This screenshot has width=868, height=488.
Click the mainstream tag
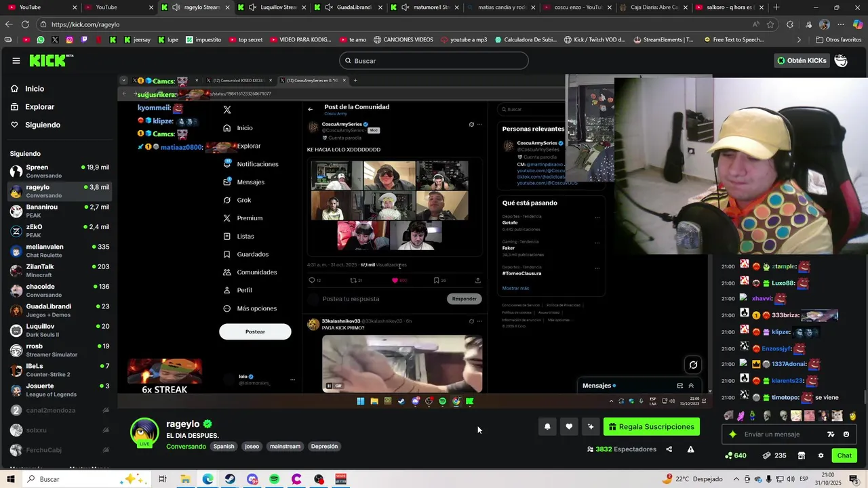click(285, 447)
